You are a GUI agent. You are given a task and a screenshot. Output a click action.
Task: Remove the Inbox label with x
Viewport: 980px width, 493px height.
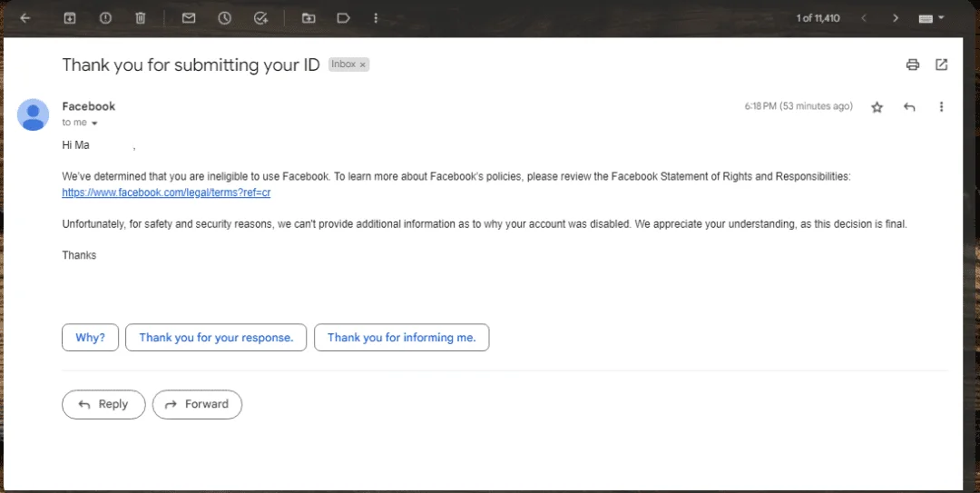point(362,64)
